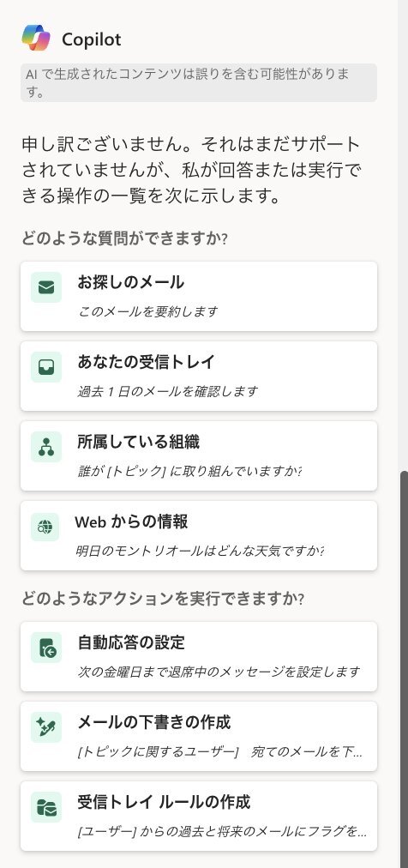Choose the あなたの受信トレイ suggestion title
Viewport: 408px width, 868px height.
click(x=146, y=362)
